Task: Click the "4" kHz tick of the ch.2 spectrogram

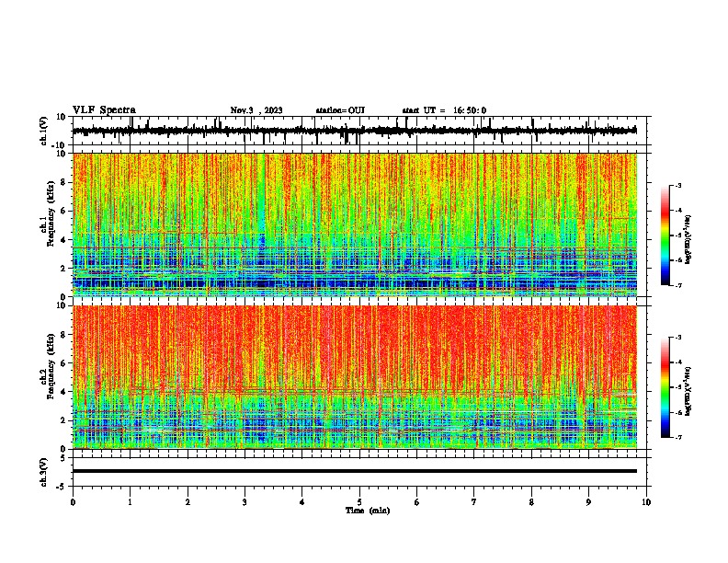Action: 64,392
